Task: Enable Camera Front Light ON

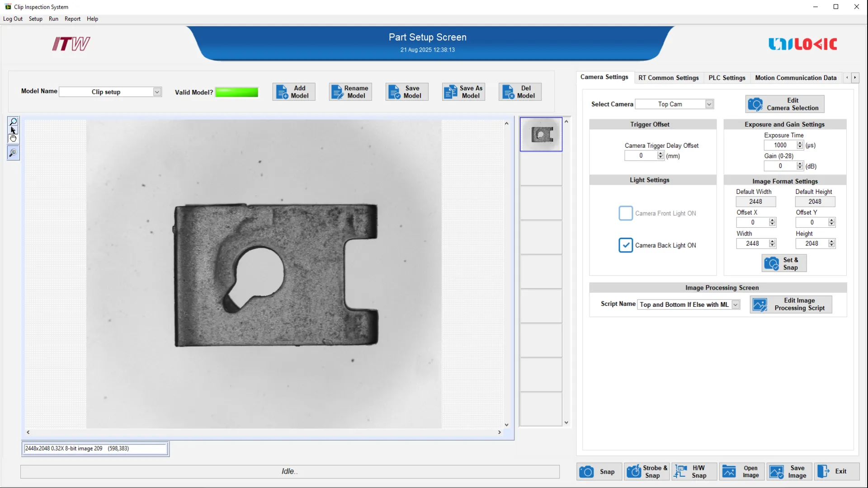Action: pos(626,213)
